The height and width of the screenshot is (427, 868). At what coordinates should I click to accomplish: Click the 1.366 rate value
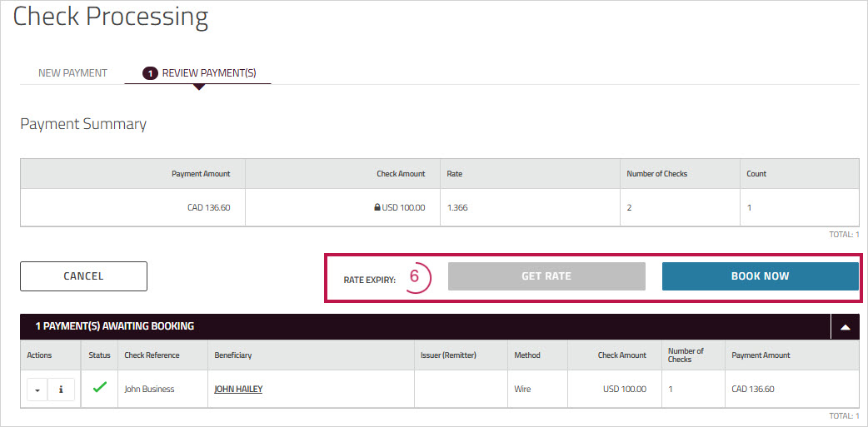(x=456, y=208)
